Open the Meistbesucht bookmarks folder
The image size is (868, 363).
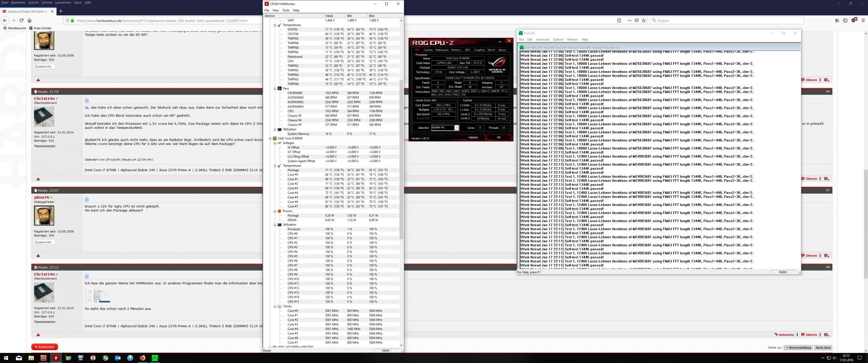[15, 28]
